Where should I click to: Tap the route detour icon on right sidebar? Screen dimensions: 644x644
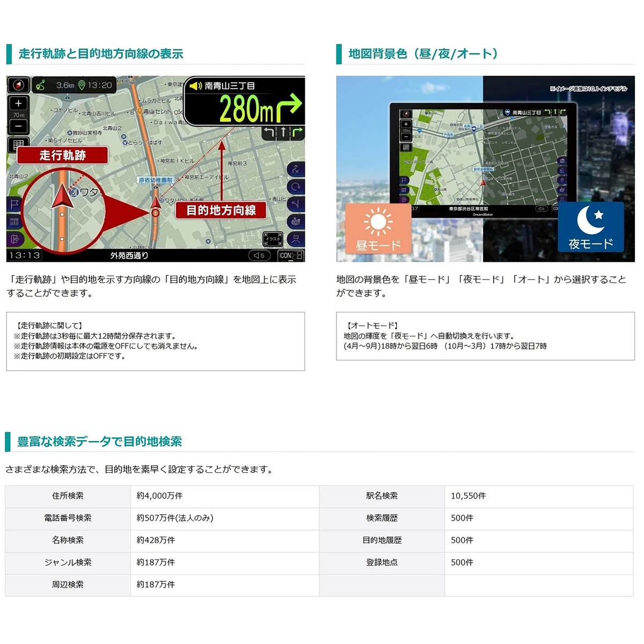click(295, 170)
